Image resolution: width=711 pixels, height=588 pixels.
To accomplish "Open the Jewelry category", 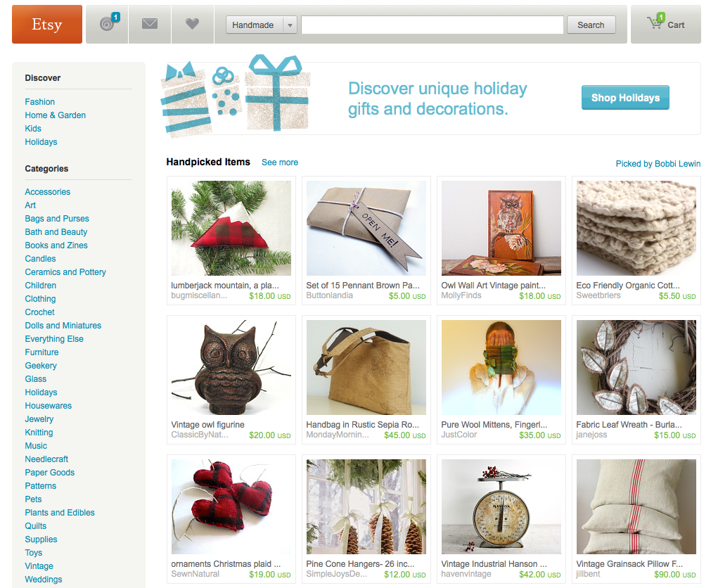I will [39, 419].
